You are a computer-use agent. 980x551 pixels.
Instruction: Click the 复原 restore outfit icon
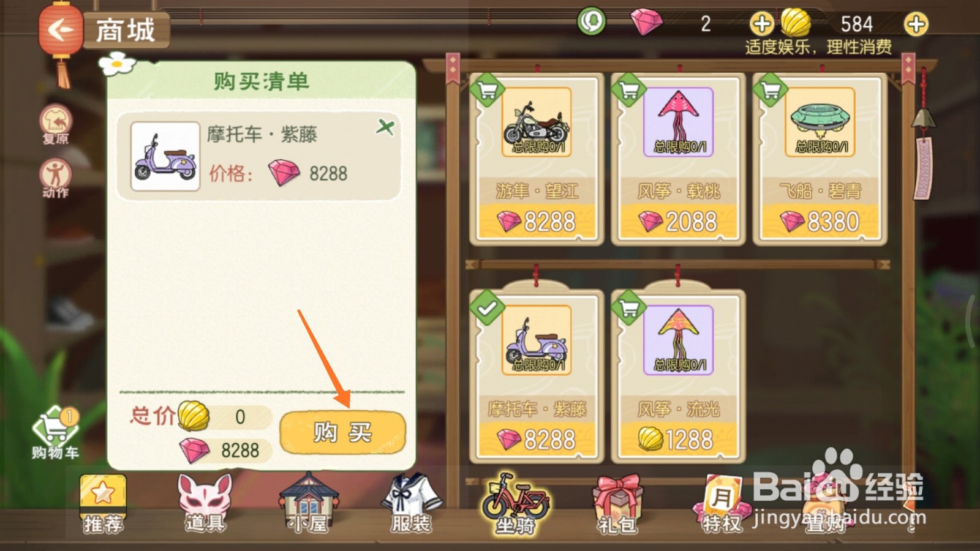point(56,124)
